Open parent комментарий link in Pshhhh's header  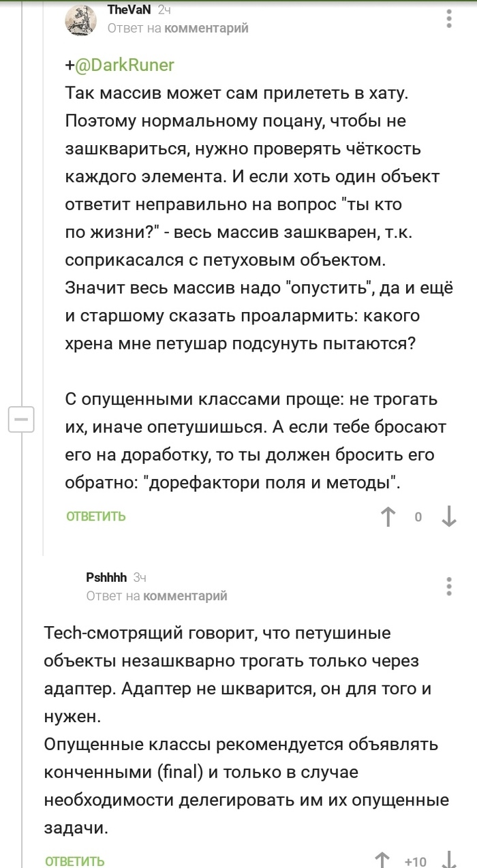click(x=185, y=595)
